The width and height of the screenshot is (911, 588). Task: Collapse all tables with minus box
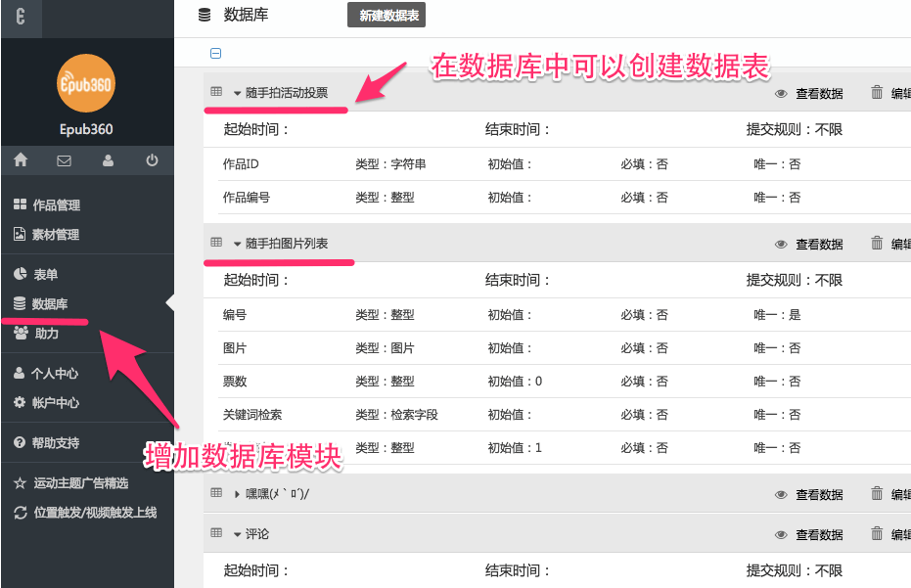point(215,54)
